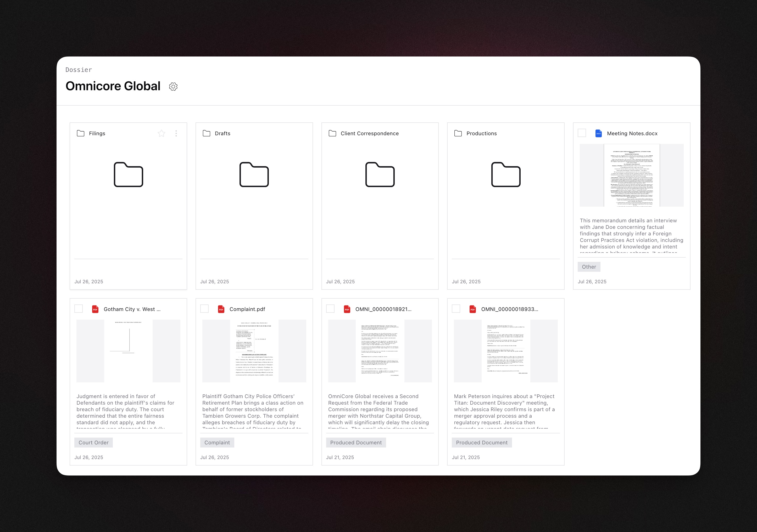
Task: Click the Court Order tag
Action: (x=94, y=442)
